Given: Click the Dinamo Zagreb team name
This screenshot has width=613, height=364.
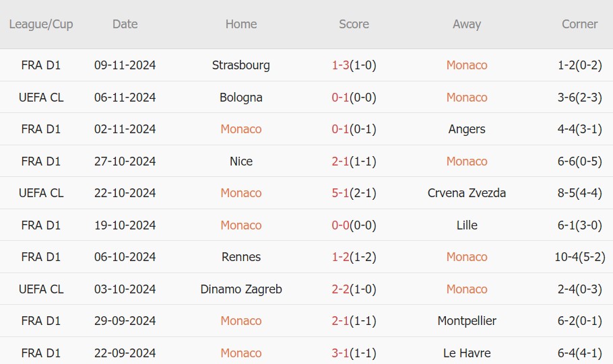Looking at the screenshot, I should (241, 289).
